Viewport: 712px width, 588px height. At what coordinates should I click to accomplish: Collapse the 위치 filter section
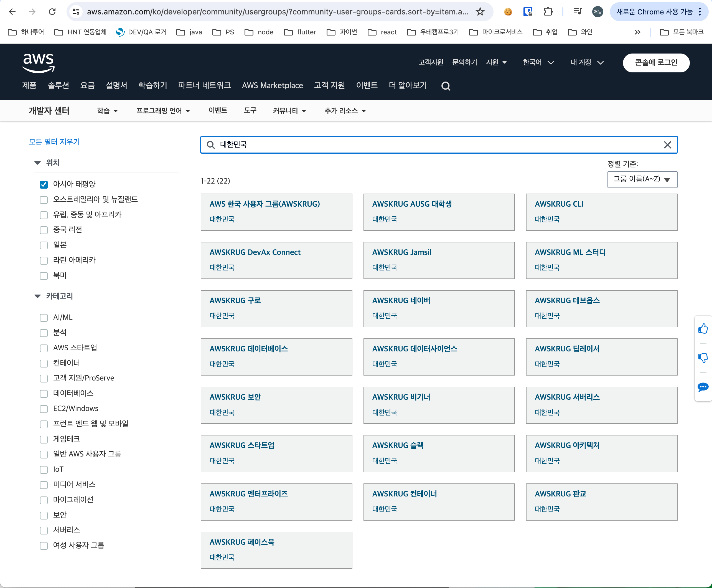[x=37, y=163]
